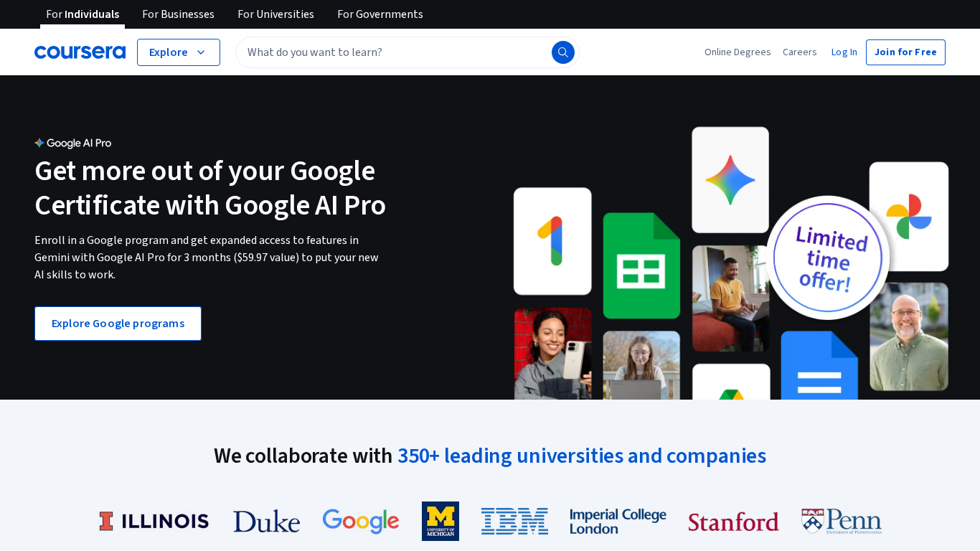
Task: Click the Coursera logo
Action: pos(80,52)
